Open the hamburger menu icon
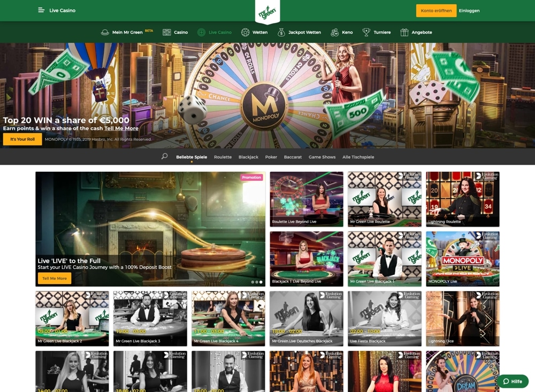 (x=41, y=10)
